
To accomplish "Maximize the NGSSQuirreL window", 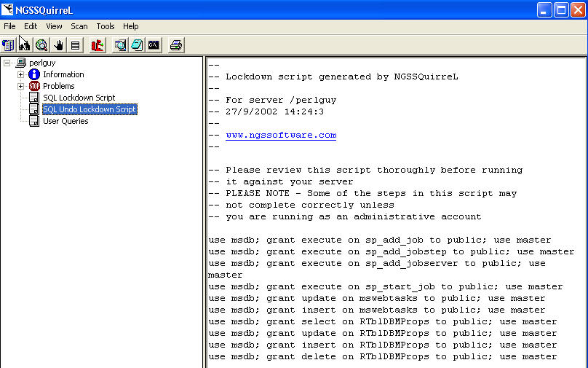I will [561, 9].
